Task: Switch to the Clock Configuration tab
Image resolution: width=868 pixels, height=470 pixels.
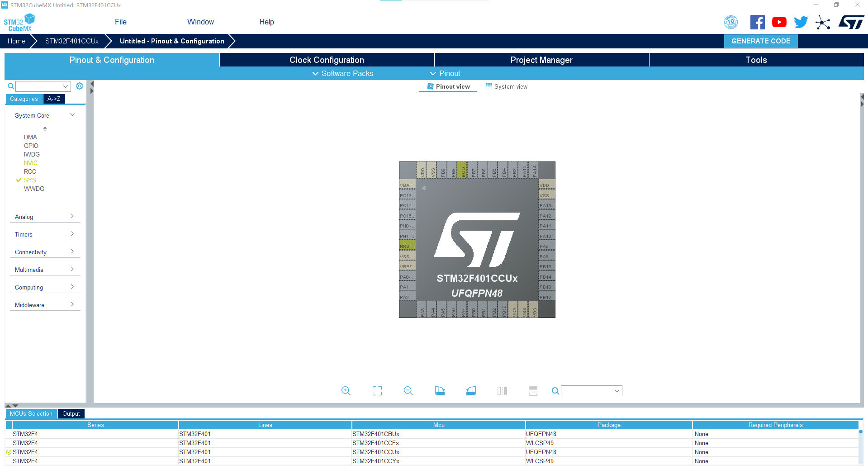Action: (x=327, y=60)
